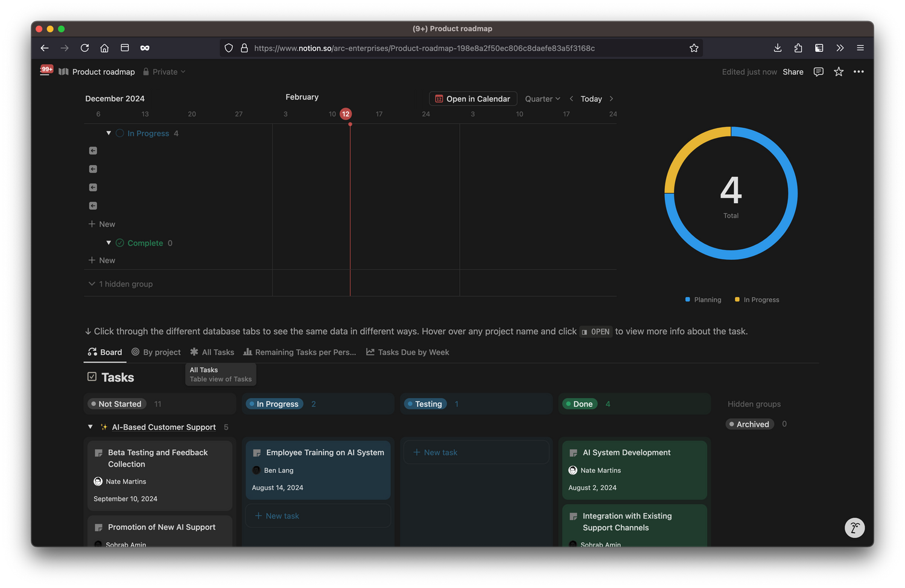Click a left-arrow icon in a timeline row

(x=93, y=150)
